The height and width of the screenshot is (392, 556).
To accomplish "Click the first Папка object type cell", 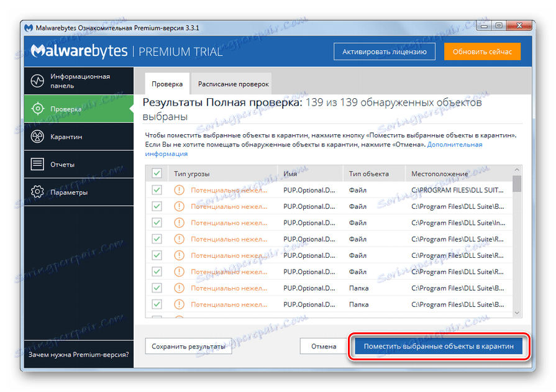I will coord(358,288).
